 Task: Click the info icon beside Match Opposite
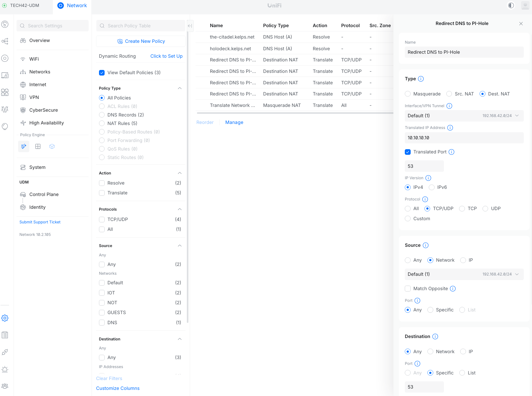(x=453, y=289)
